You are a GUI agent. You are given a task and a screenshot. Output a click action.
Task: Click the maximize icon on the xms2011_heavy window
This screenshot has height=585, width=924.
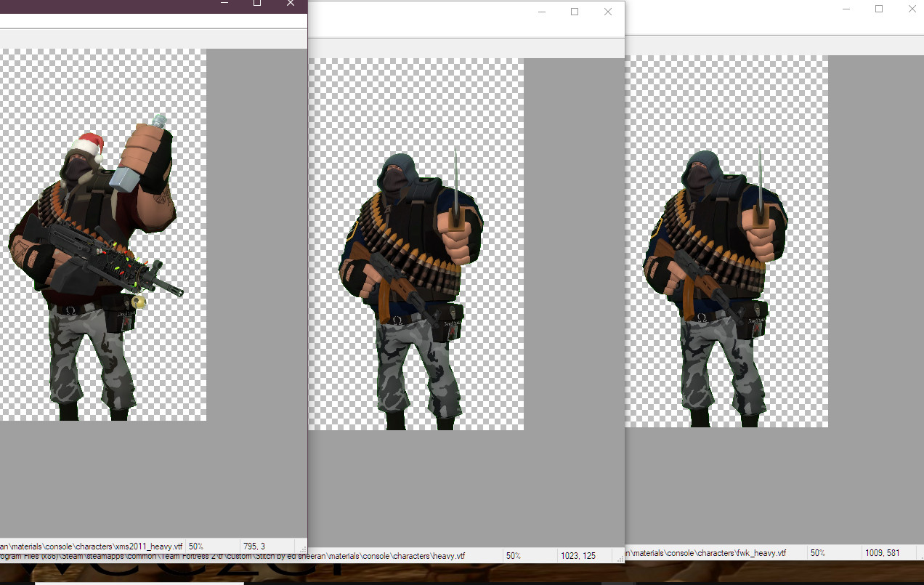256,3
